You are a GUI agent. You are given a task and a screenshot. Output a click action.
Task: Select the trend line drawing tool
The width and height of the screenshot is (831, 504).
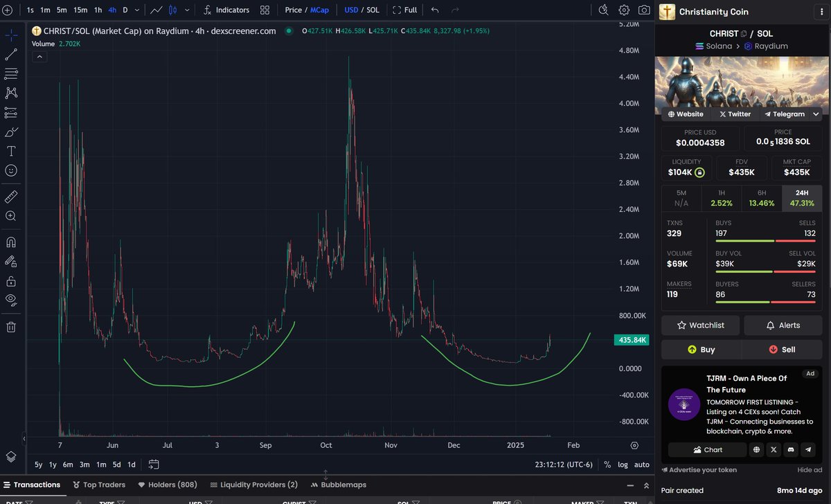coord(11,54)
